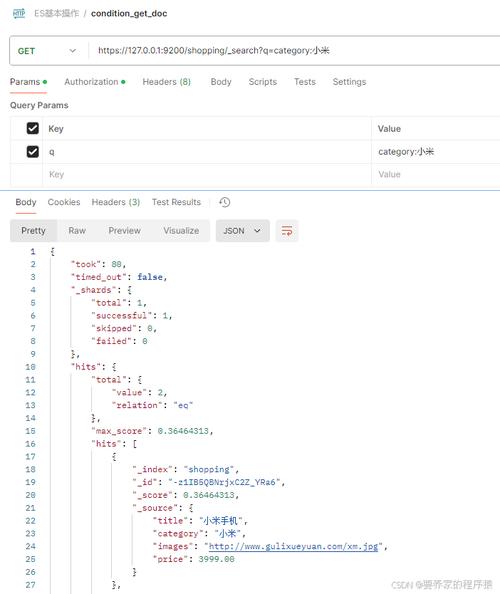Screen dimensions: 500x594
Task: Click the "value": 2 line
Action: (139, 392)
